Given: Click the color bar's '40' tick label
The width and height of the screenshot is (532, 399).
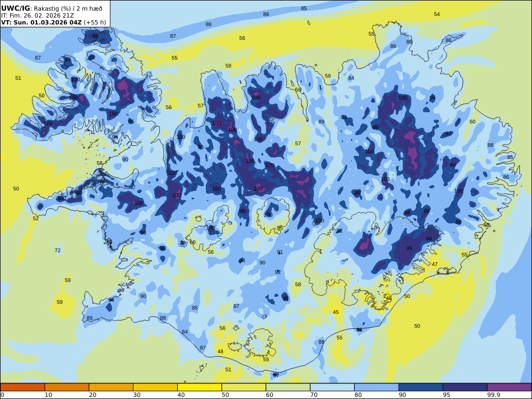Looking at the screenshot, I should [x=181, y=395].
